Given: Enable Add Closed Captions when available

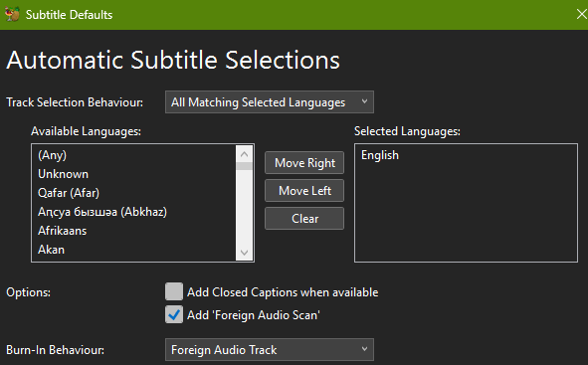Looking at the screenshot, I should pos(174,291).
